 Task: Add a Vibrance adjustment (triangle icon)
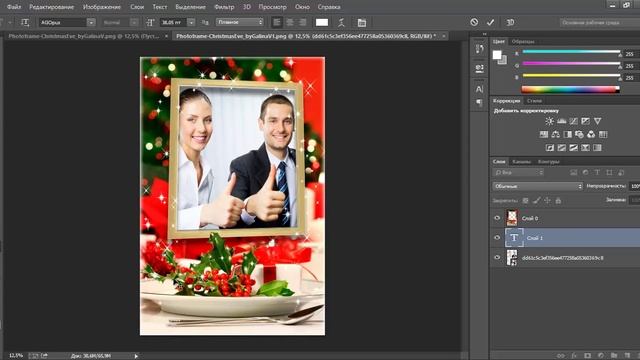(x=598, y=121)
